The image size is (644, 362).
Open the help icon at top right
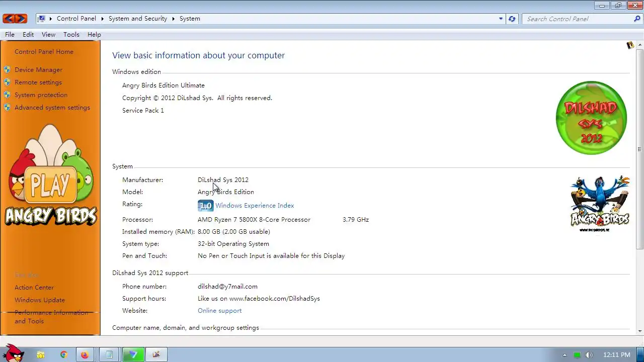630,45
